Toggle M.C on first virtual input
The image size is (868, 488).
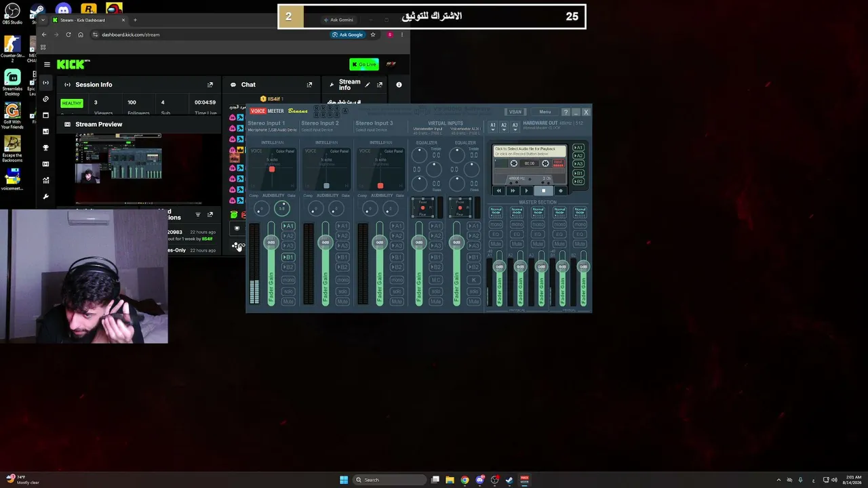click(436, 280)
